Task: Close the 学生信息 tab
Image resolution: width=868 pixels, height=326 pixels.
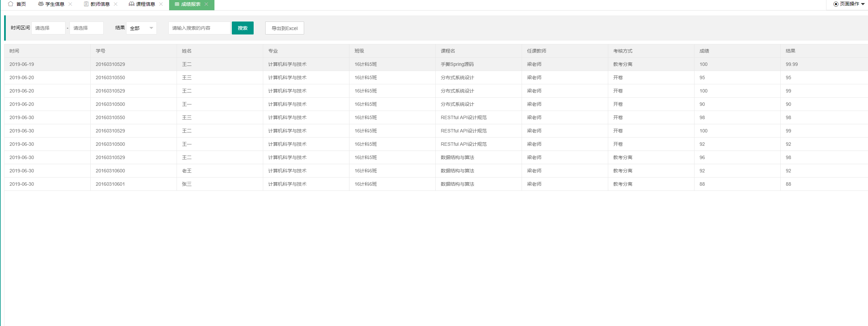Action: tap(70, 4)
